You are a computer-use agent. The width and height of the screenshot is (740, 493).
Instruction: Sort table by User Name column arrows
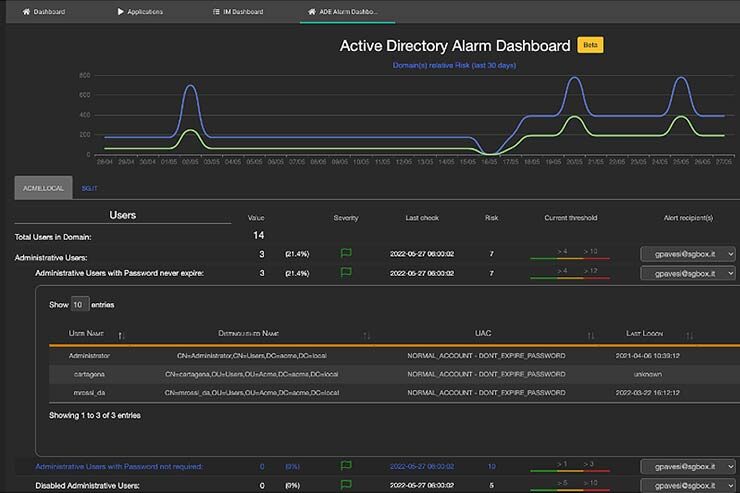click(x=121, y=335)
